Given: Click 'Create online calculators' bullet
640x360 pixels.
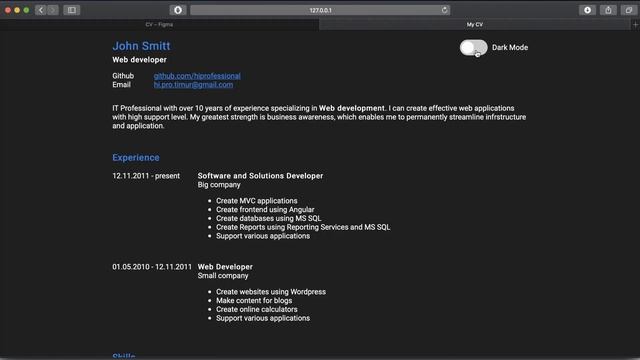Looking at the screenshot, I should 257,309.
